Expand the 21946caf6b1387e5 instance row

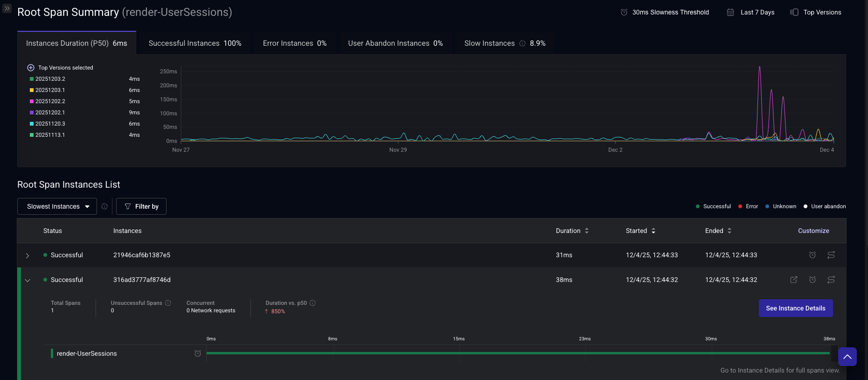(x=28, y=255)
